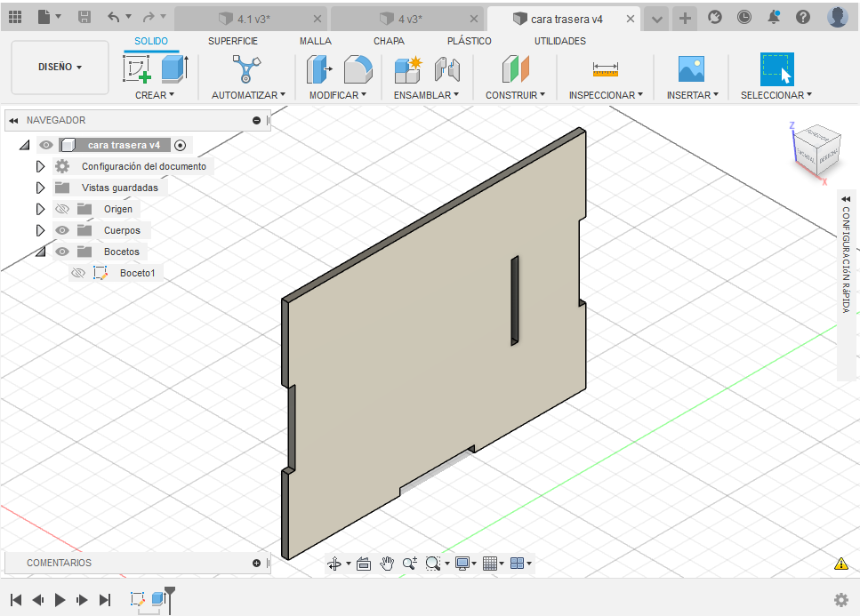Screen dimensions: 860x616
Task: Hide the Cuerpos folder
Action: (62, 230)
